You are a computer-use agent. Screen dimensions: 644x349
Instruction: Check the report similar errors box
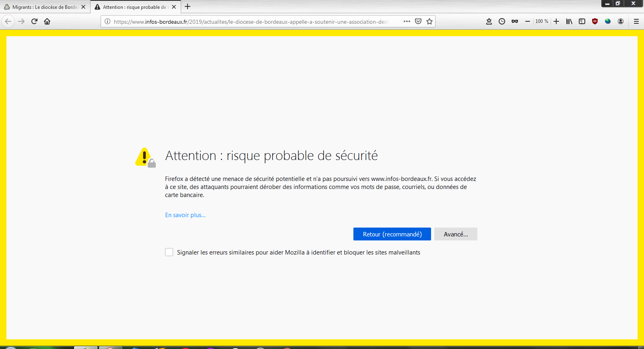point(169,252)
